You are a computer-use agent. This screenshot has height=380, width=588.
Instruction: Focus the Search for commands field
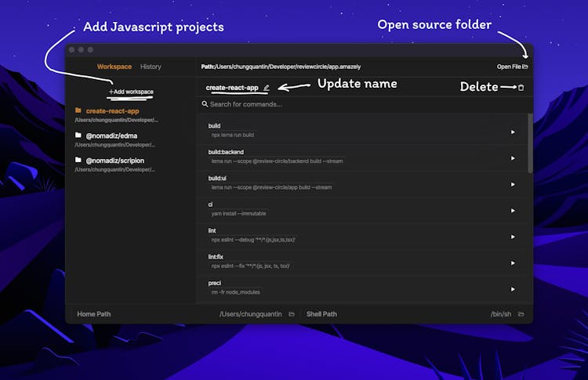pos(314,104)
